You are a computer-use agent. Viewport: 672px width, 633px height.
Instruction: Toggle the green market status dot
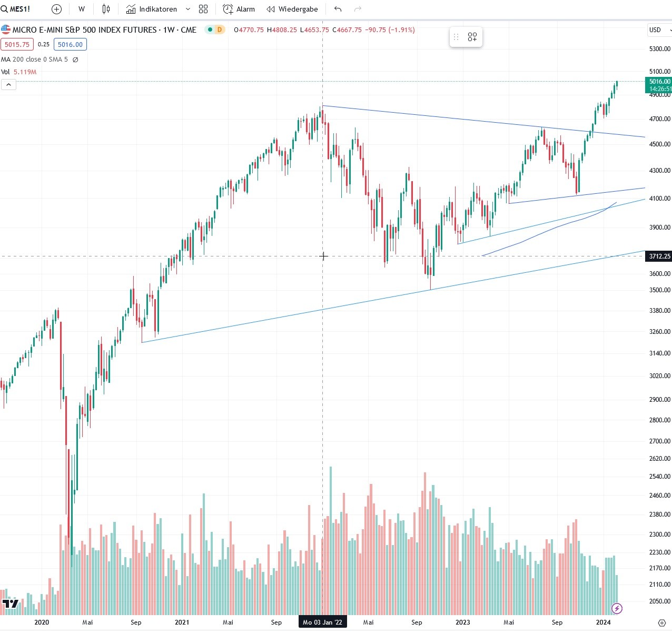[x=210, y=29]
